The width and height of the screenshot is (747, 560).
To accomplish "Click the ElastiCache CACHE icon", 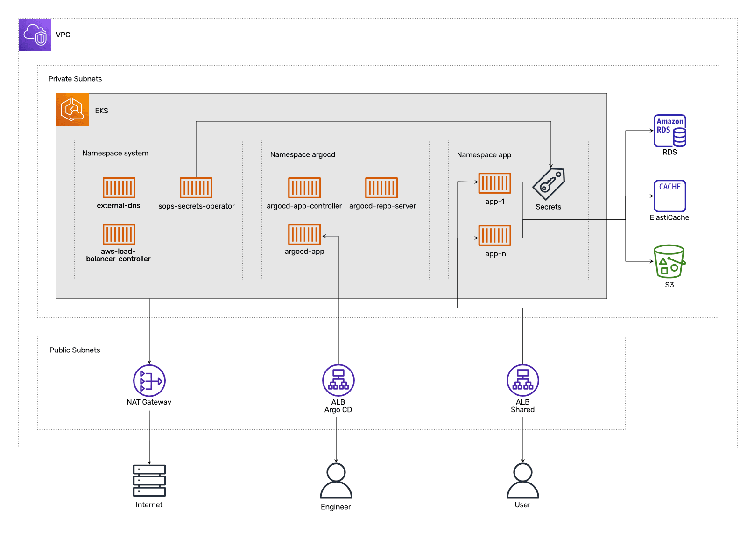I will click(x=669, y=196).
